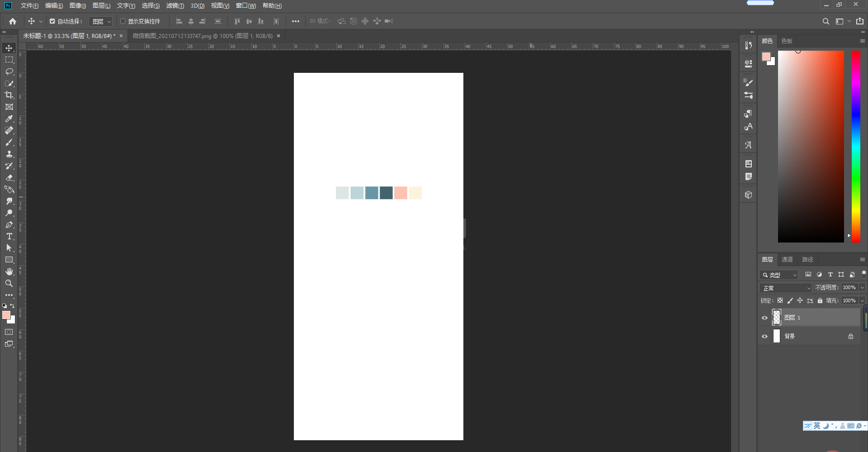Image resolution: width=868 pixels, height=452 pixels.
Task: Select the Frame tool
Action: pyautogui.click(x=9, y=107)
